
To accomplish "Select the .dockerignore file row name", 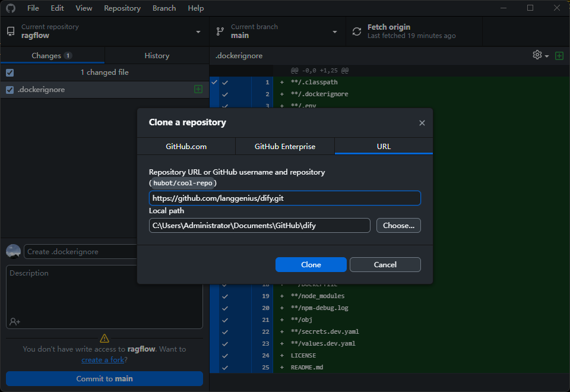I will pyautogui.click(x=41, y=90).
